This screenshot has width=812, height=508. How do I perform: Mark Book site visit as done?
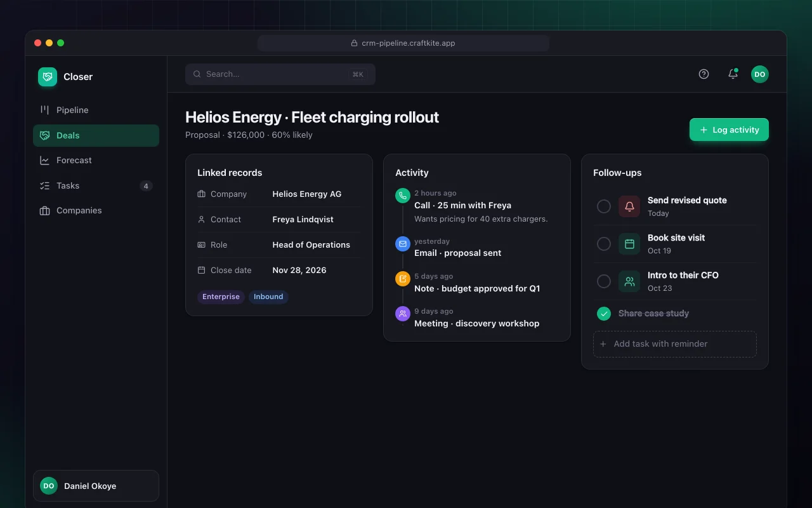[604, 244]
